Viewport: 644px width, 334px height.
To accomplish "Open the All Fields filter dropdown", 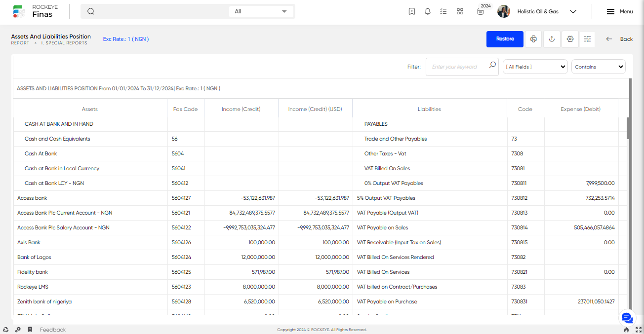I will pos(535,67).
